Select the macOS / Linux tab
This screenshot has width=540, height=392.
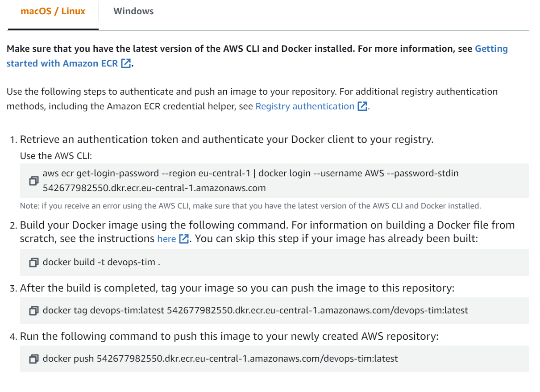53,11
